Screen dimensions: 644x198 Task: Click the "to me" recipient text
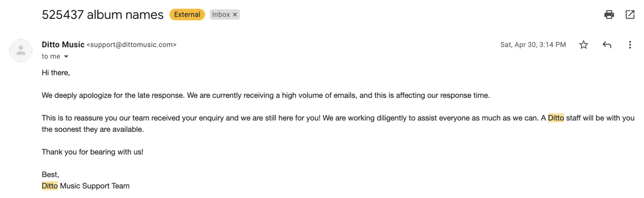(51, 56)
